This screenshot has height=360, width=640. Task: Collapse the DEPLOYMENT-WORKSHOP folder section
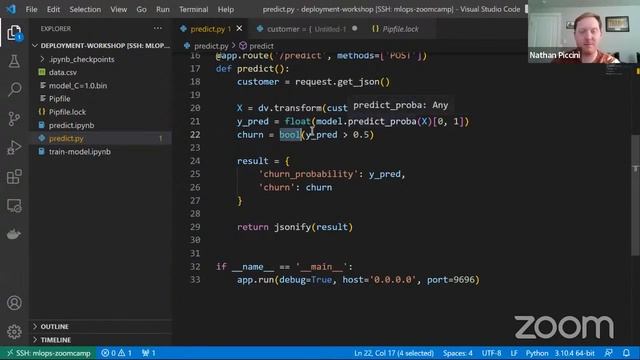(x=101, y=45)
